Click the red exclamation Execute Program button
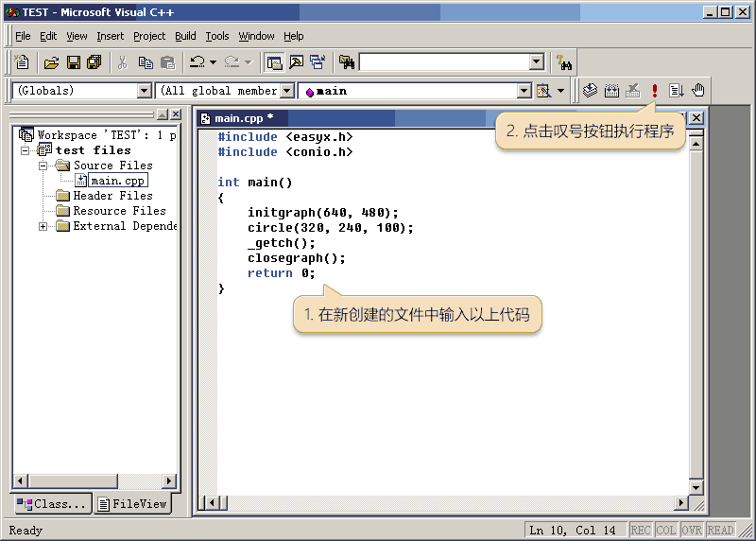756x541 pixels. [x=655, y=91]
